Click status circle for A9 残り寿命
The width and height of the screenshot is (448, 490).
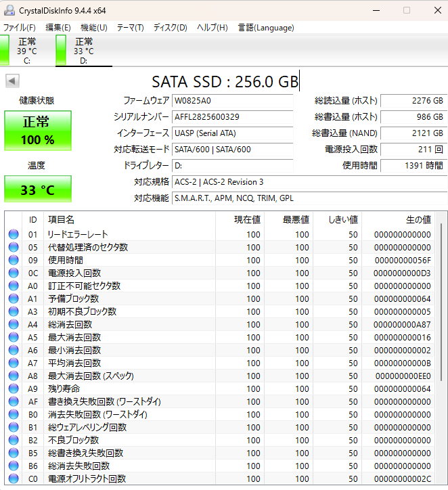point(14,388)
